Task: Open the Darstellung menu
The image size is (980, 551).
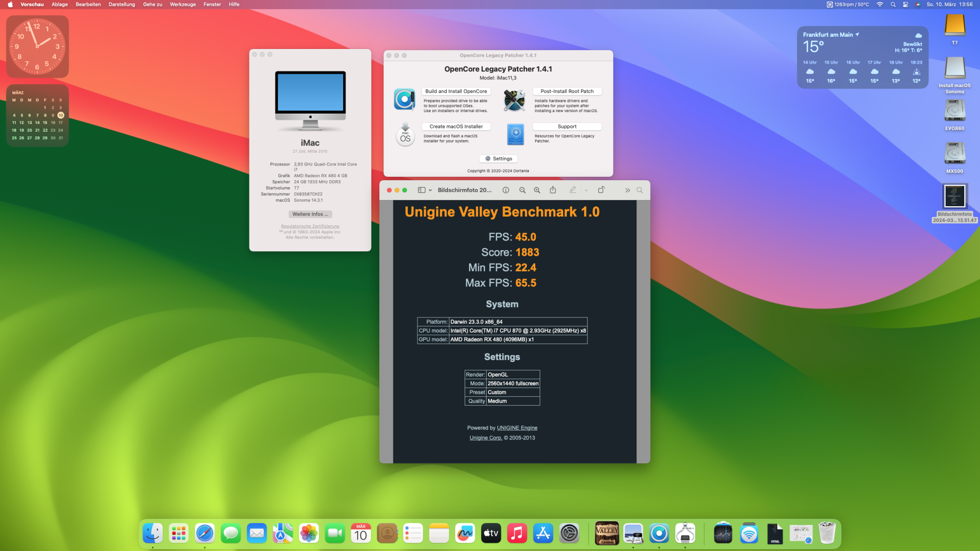Action: (x=122, y=4)
